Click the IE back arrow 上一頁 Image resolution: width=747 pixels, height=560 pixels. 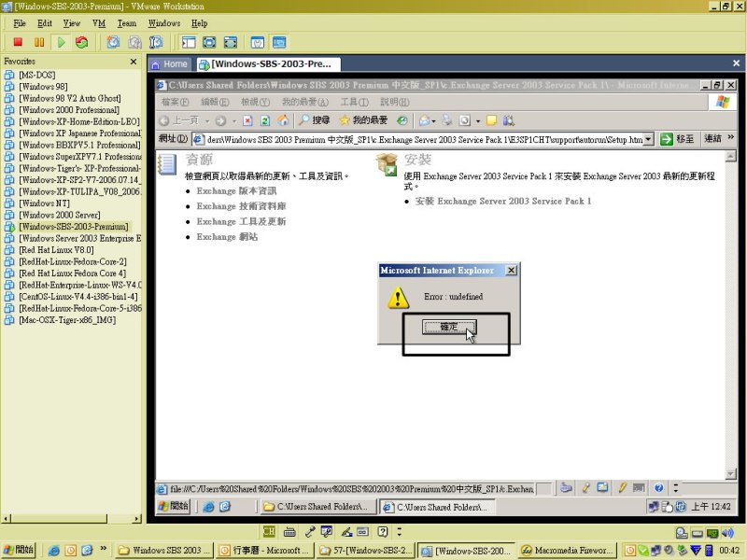[x=178, y=120]
